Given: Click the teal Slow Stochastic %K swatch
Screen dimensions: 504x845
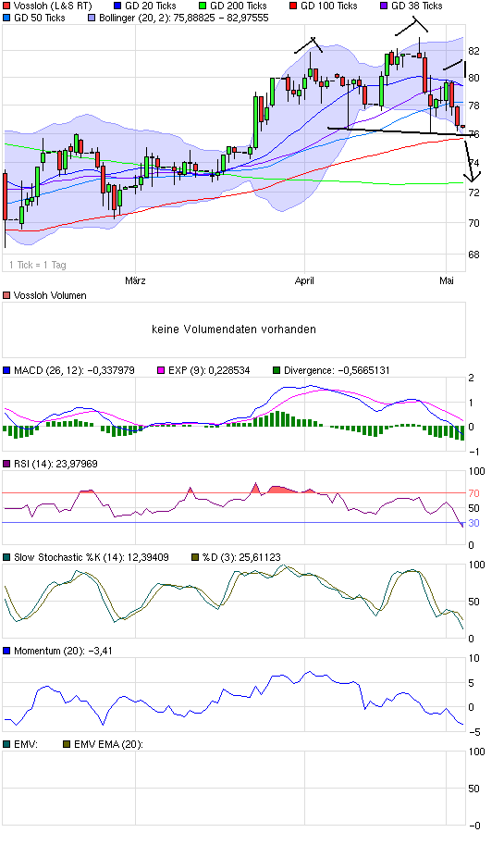Looking at the screenshot, I should tap(6, 557).
